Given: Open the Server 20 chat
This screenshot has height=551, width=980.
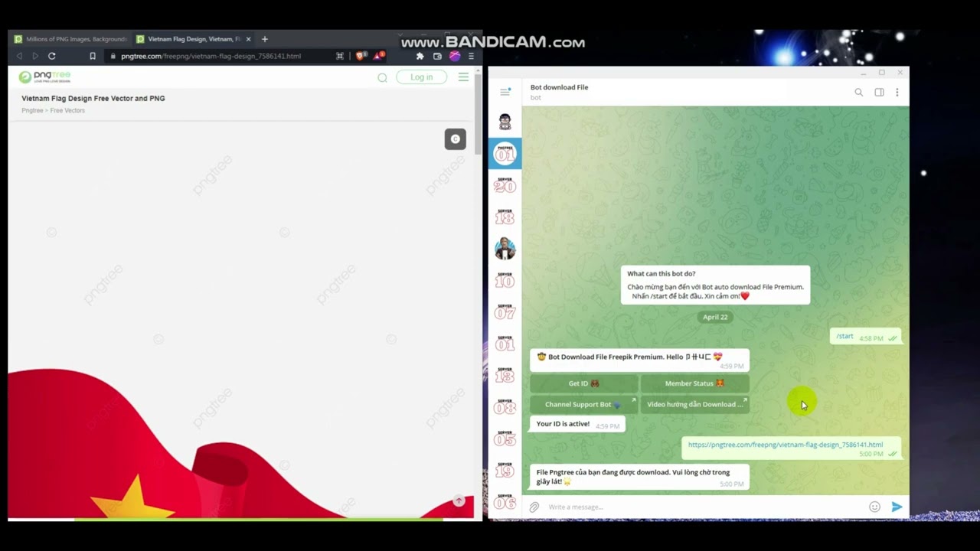Looking at the screenshot, I should click(x=505, y=185).
